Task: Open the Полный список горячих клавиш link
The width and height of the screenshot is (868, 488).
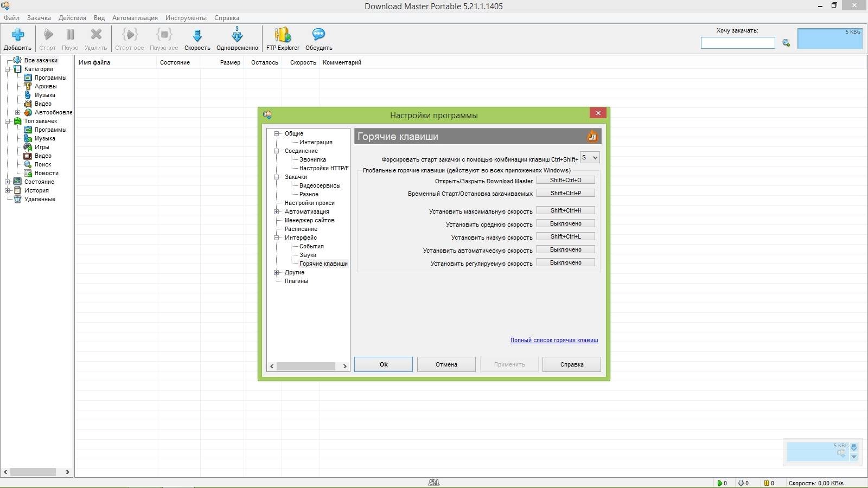Action: click(x=554, y=340)
